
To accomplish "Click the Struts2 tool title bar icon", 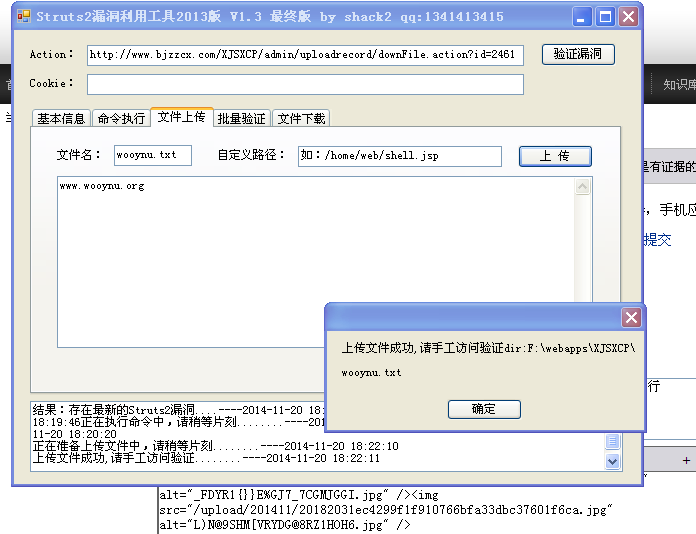I will pos(24,16).
